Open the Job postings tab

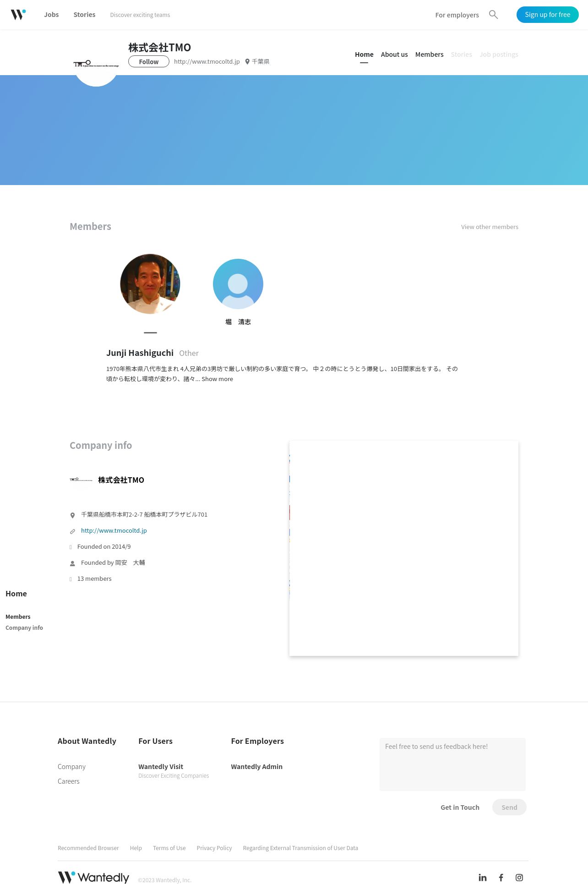(x=499, y=55)
